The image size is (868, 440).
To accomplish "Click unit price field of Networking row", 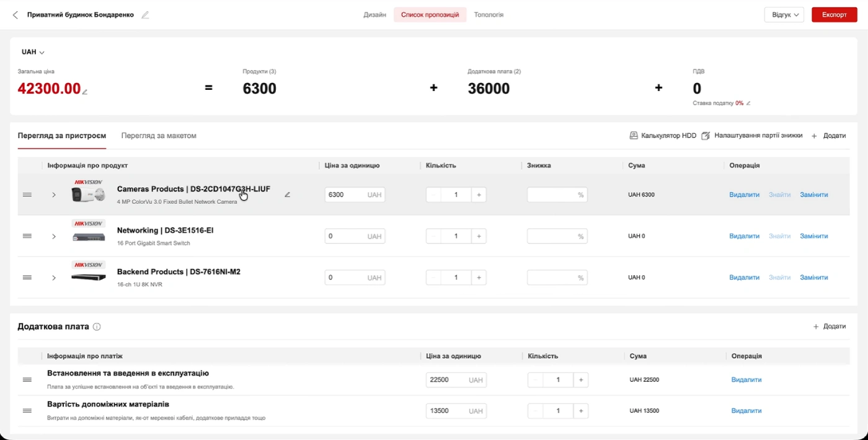I will click(355, 236).
